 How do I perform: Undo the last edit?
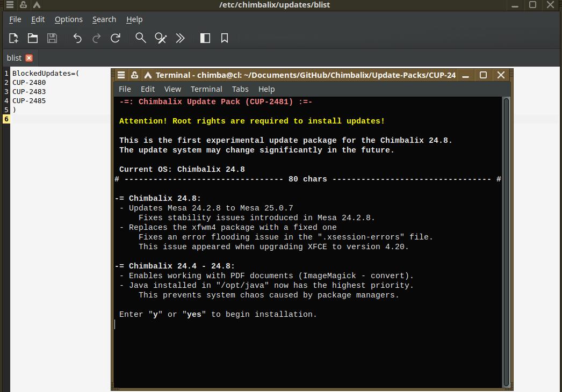point(77,38)
